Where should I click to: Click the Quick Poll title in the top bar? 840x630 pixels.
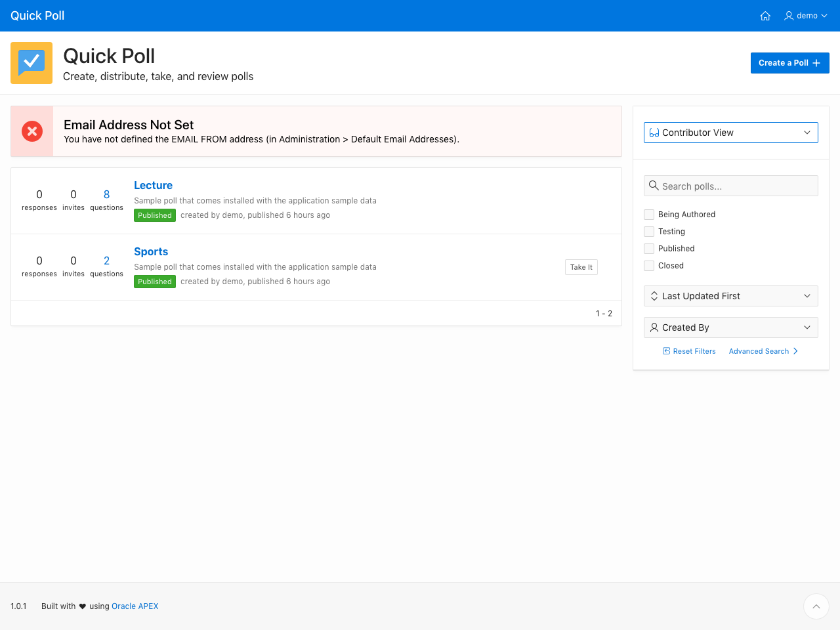click(37, 16)
